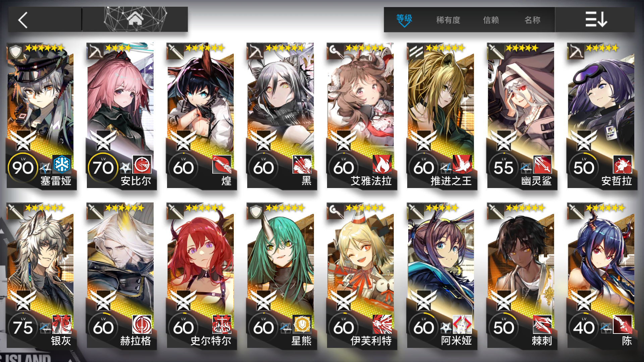Click the defender shield class icon on 星熊

click(256, 212)
